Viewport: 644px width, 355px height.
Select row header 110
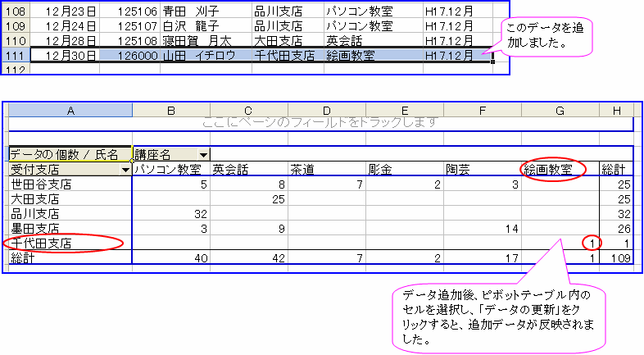(x=16, y=41)
